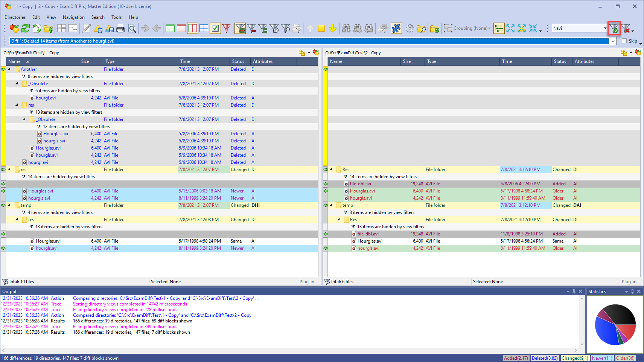The height and width of the screenshot is (362, 644).
Task: Toggle the blue puzzle plug-in icon
Action: pos(396,28)
